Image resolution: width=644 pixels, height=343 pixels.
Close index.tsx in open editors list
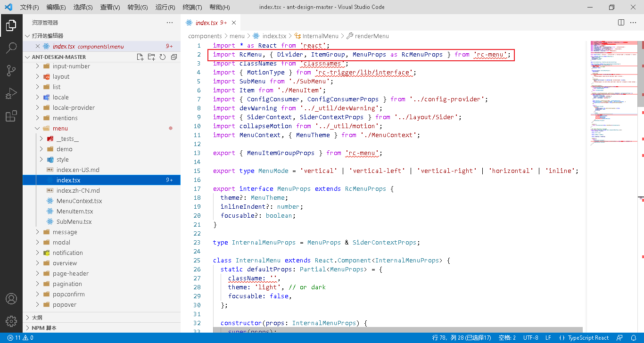coord(38,46)
